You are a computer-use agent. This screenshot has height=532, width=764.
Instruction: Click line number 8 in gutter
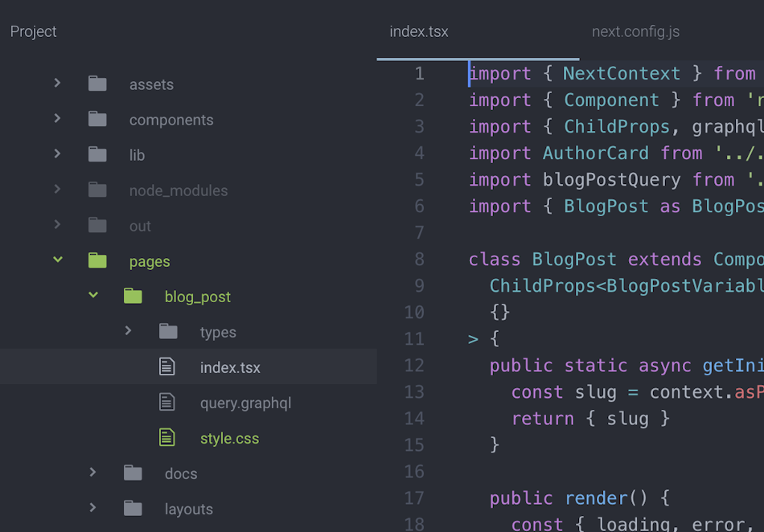coord(419,259)
